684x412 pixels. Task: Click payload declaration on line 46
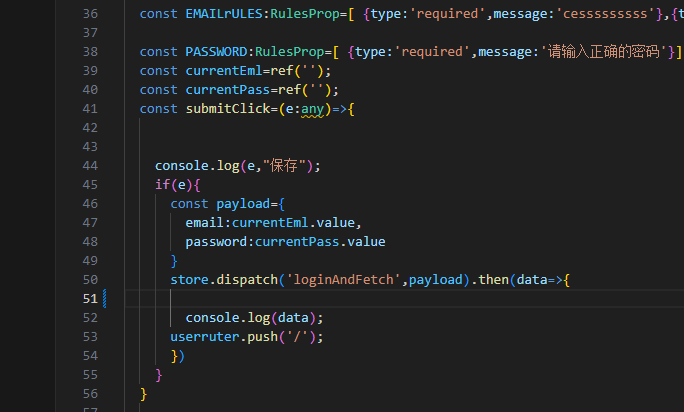(x=243, y=203)
